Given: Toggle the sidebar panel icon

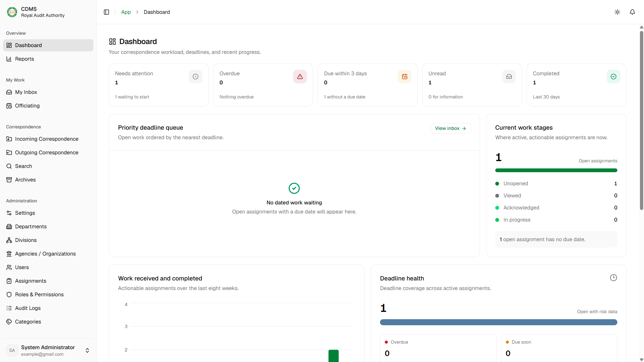Looking at the screenshot, I should pos(106,12).
